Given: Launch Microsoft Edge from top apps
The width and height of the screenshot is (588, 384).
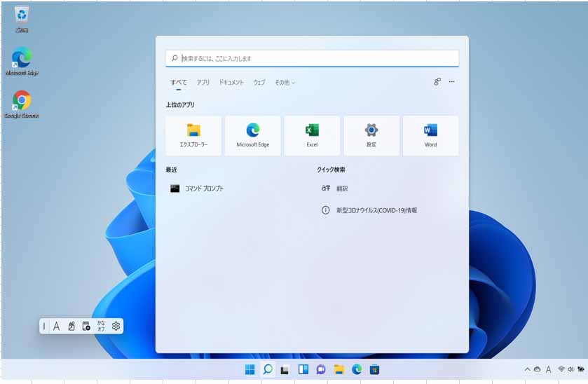Looking at the screenshot, I should [x=253, y=135].
